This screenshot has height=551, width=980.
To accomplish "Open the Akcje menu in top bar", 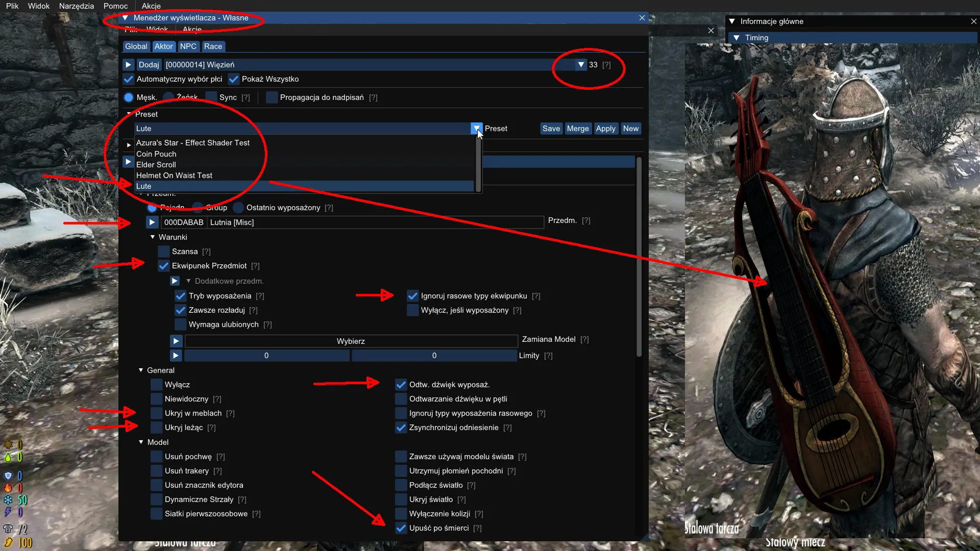I will tap(151, 6).
